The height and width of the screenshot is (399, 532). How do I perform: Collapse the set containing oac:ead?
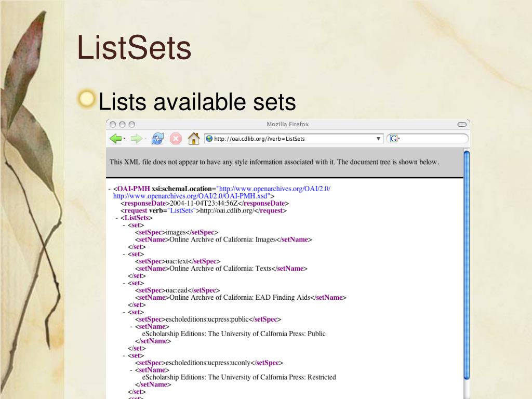coord(124,283)
